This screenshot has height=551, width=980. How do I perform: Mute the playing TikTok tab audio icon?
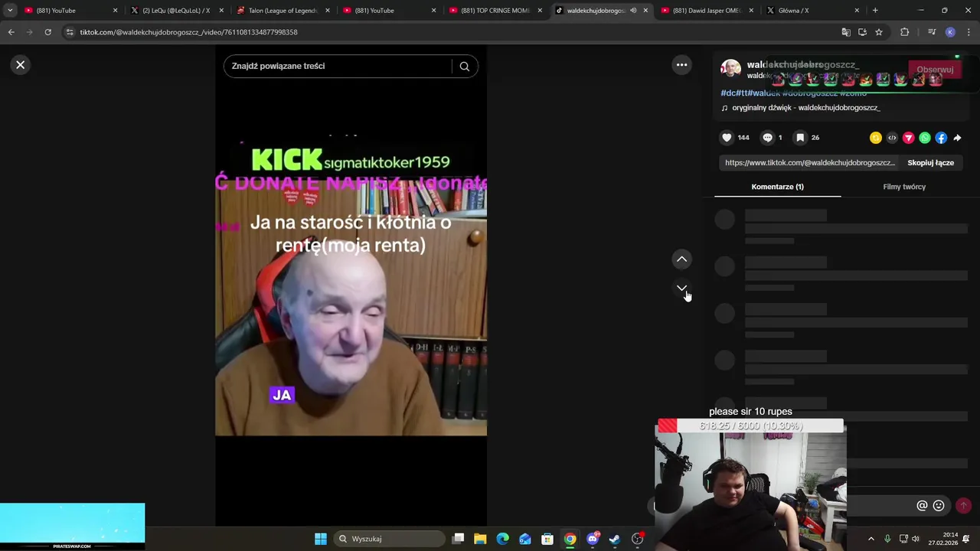pyautogui.click(x=633, y=11)
